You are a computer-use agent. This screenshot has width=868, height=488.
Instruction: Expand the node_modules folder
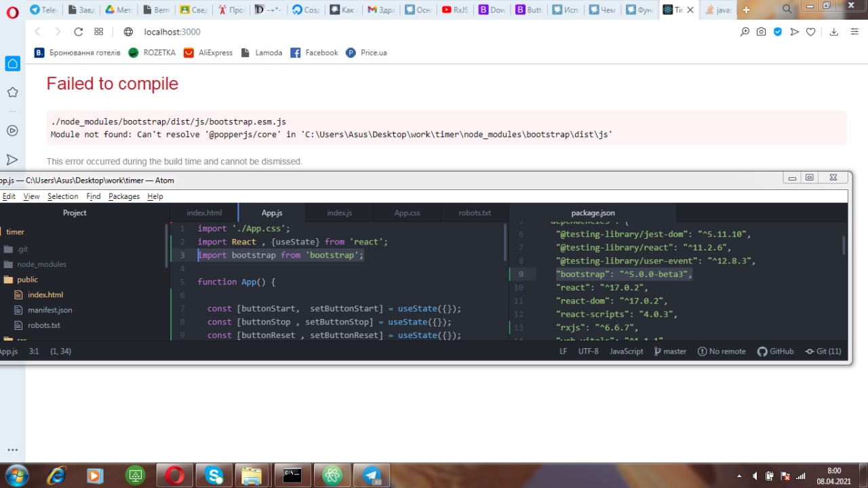41,265
